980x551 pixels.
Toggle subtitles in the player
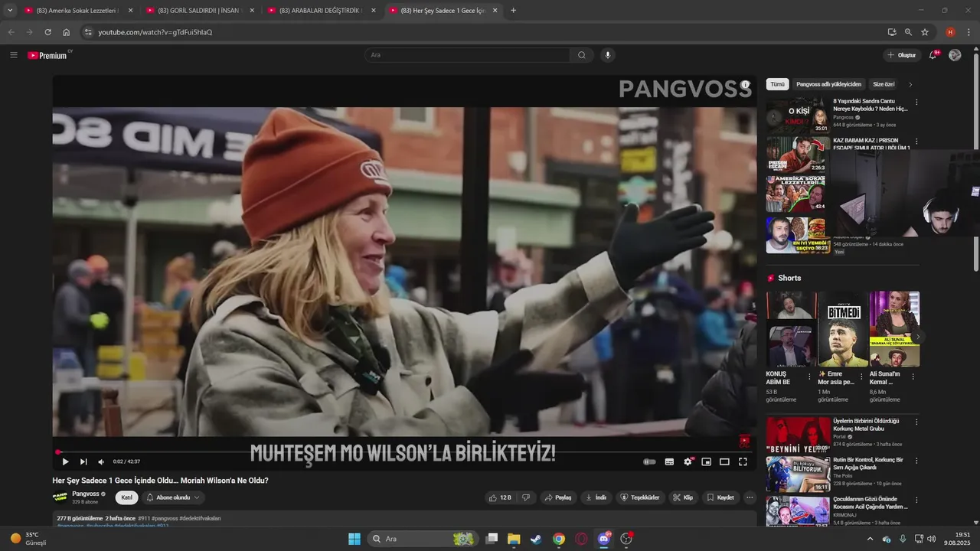pos(669,461)
